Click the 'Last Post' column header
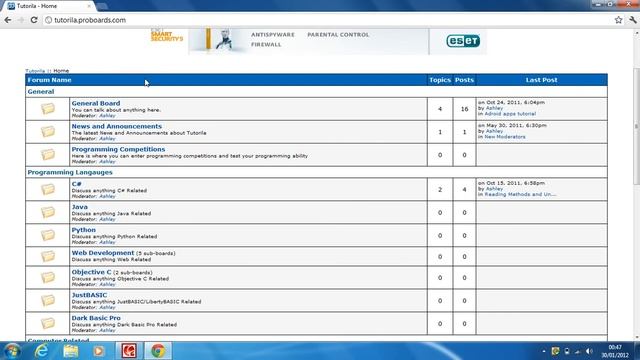The width and height of the screenshot is (640, 360). (x=541, y=80)
